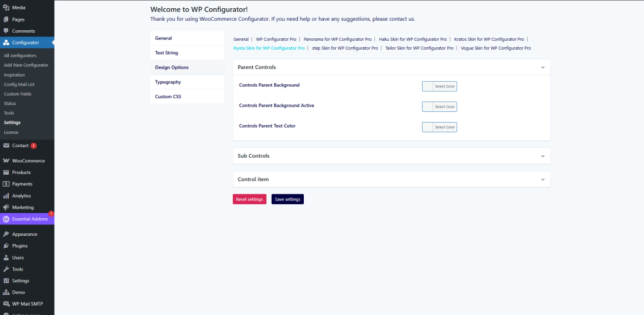Select color for Controls Parent Text Color
Screen dimensions: 644x315
[x=440, y=127]
